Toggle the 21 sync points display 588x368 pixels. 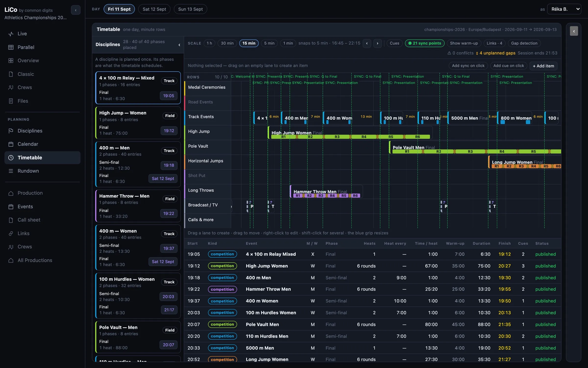(425, 43)
